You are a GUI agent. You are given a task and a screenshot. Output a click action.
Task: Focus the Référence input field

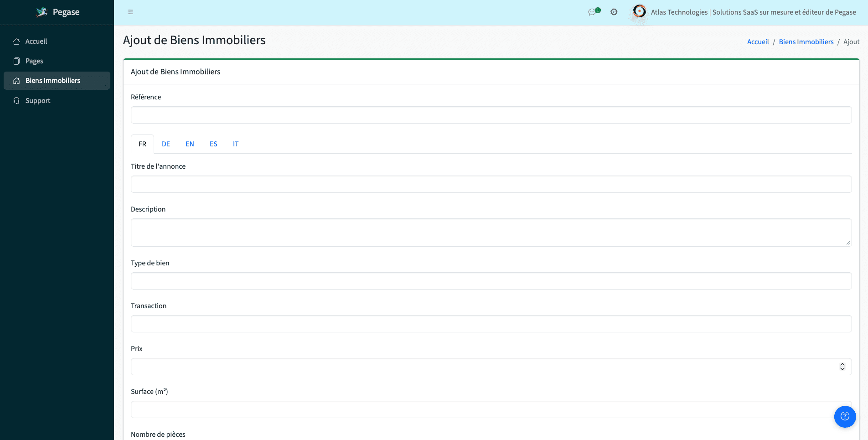pyautogui.click(x=491, y=115)
